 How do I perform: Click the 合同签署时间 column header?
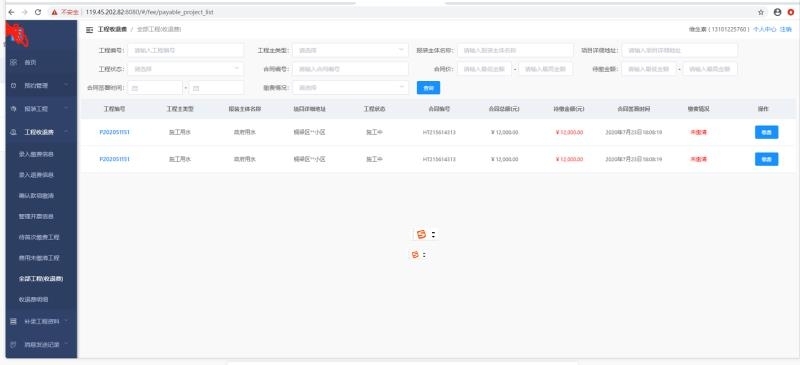coord(634,109)
